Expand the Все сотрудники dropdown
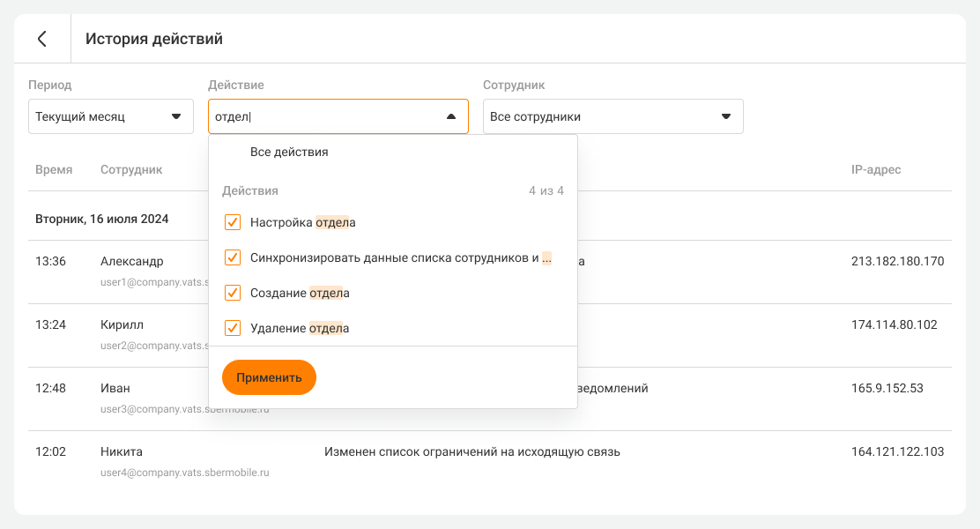This screenshot has width=980, height=529. 612,116
